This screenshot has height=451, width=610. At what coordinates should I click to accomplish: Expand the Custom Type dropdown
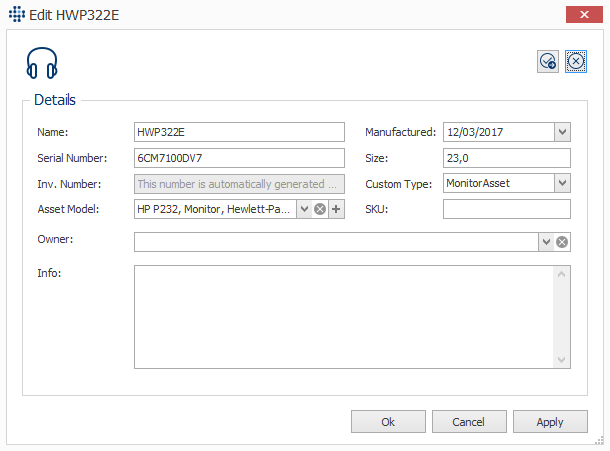(562, 183)
